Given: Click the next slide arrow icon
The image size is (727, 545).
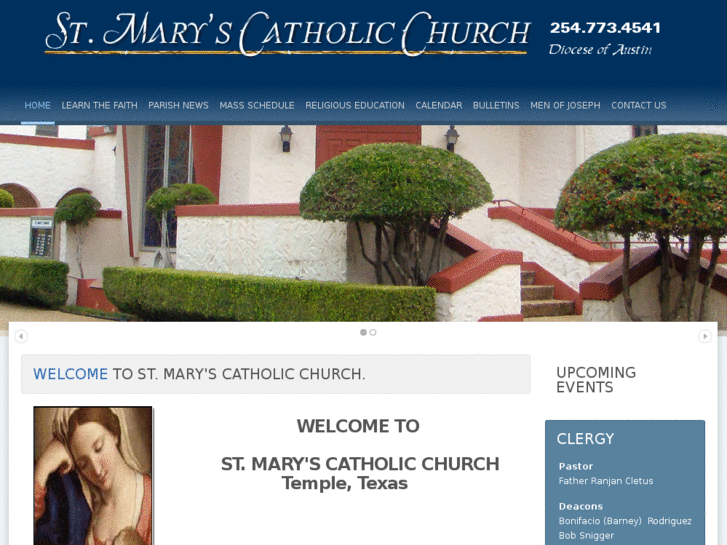Looking at the screenshot, I should pos(705,336).
